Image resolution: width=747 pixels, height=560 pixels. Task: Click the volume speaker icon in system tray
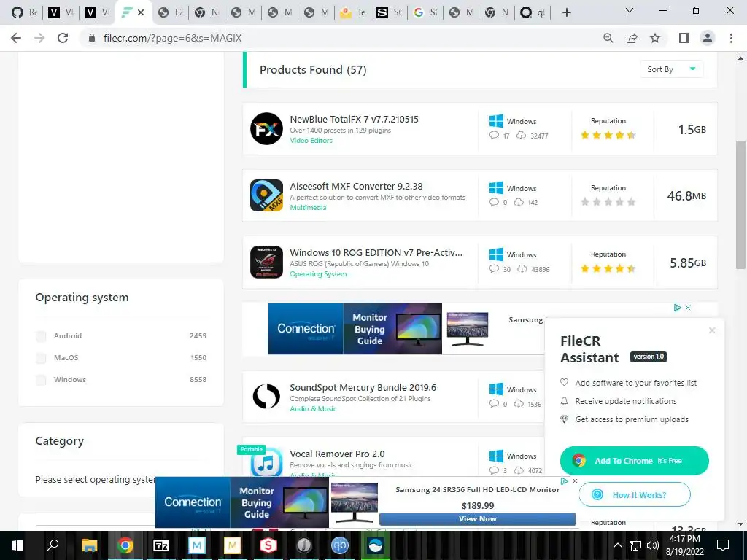click(653, 545)
